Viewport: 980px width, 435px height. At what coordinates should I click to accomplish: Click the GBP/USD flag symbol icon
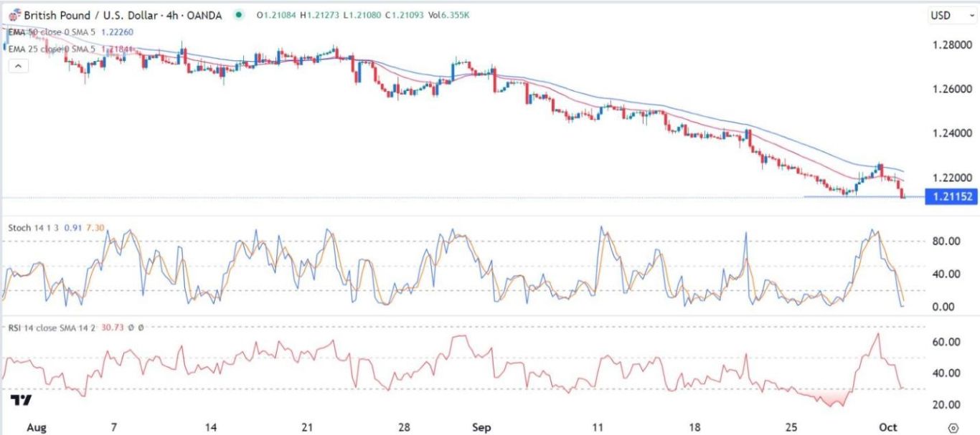[14, 15]
